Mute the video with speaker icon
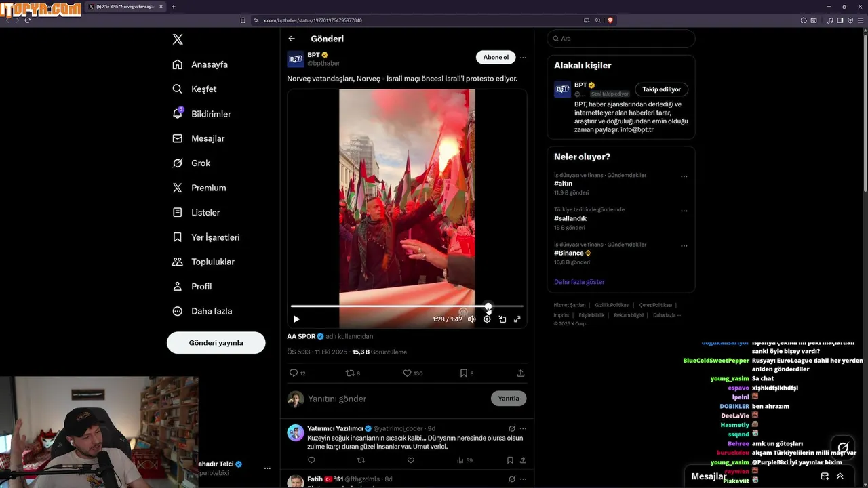The height and width of the screenshot is (488, 868). click(471, 319)
